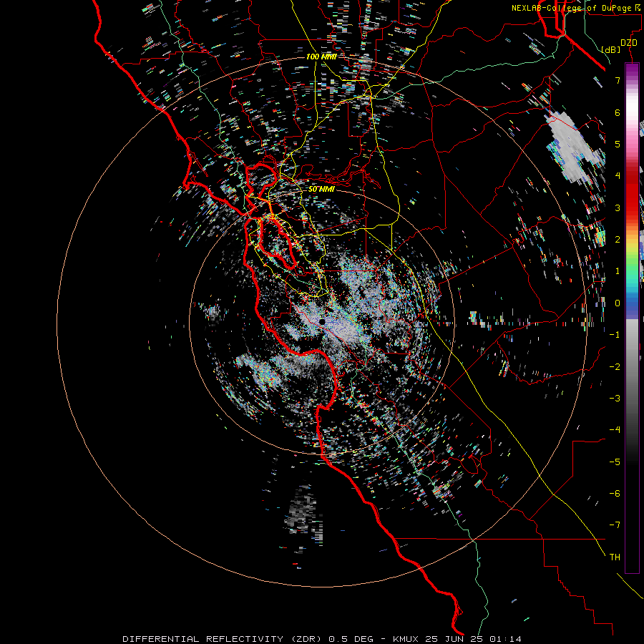
Task: Click the NEXLAB-College of DuPage label
Action: (572, 8)
